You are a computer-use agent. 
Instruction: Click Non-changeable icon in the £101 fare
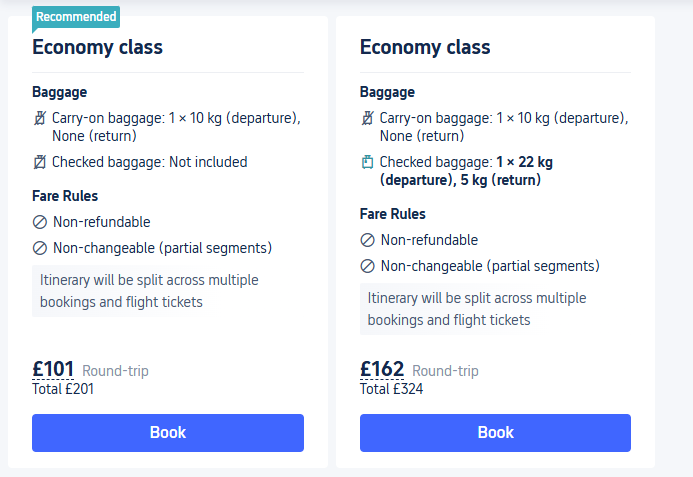(x=40, y=248)
